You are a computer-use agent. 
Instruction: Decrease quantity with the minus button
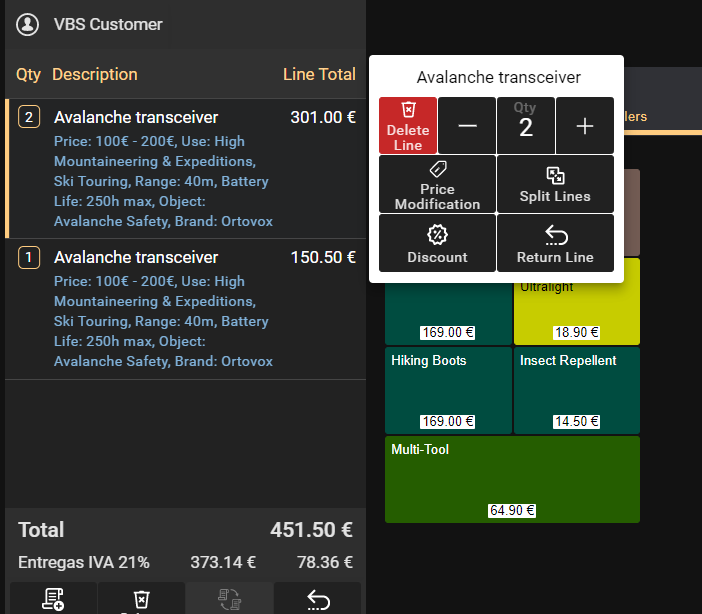tap(467, 125)
